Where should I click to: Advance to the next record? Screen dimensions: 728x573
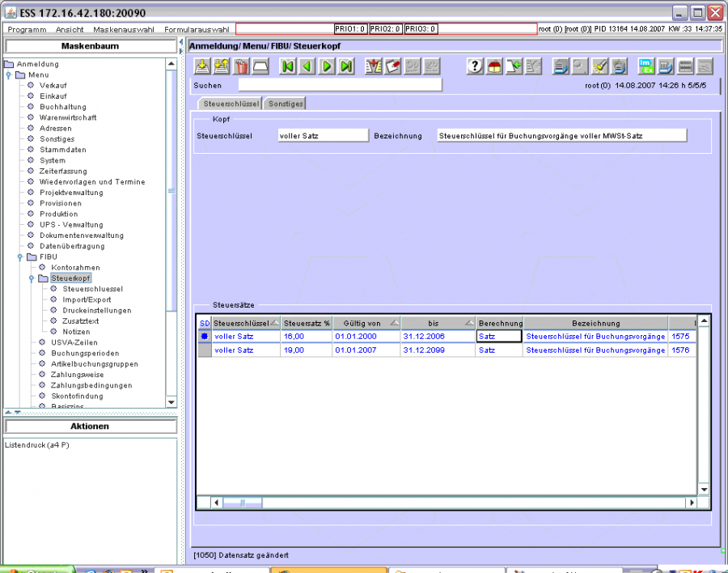pos(327,66)
